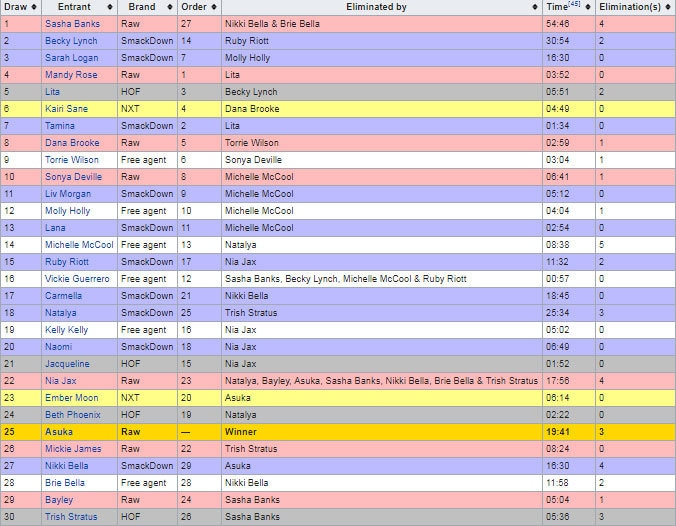Sort the table by Draw column arrow
The width and height of the screenshot is (676, 526).
tap(33, 7)
